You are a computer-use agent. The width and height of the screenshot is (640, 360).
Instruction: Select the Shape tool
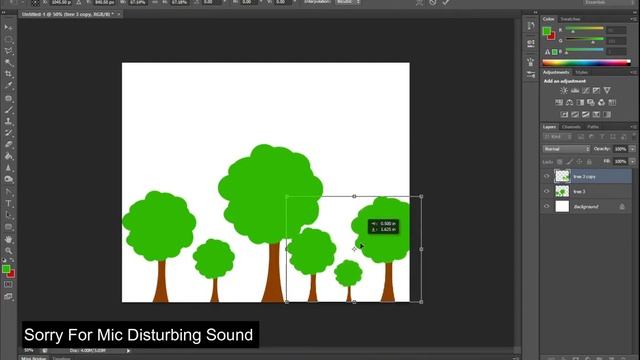pyautogui.click(x=8, y=227)
